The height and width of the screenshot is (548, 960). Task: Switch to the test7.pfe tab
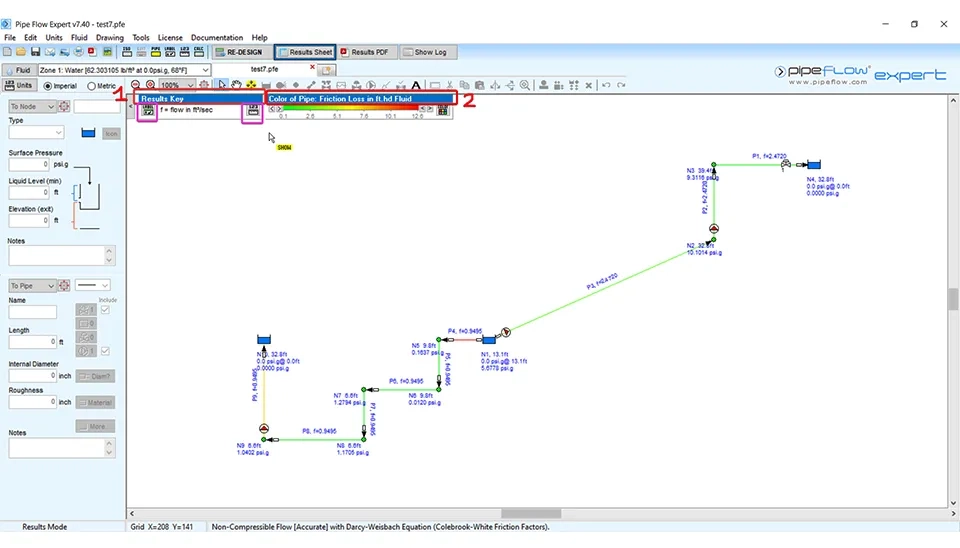[x=265, y=69]
